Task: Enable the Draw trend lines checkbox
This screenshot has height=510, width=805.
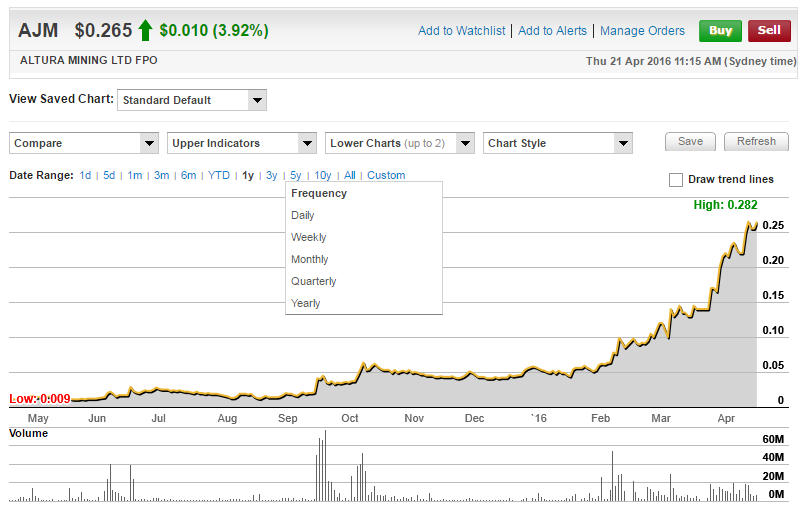Action: coord(676,180)
